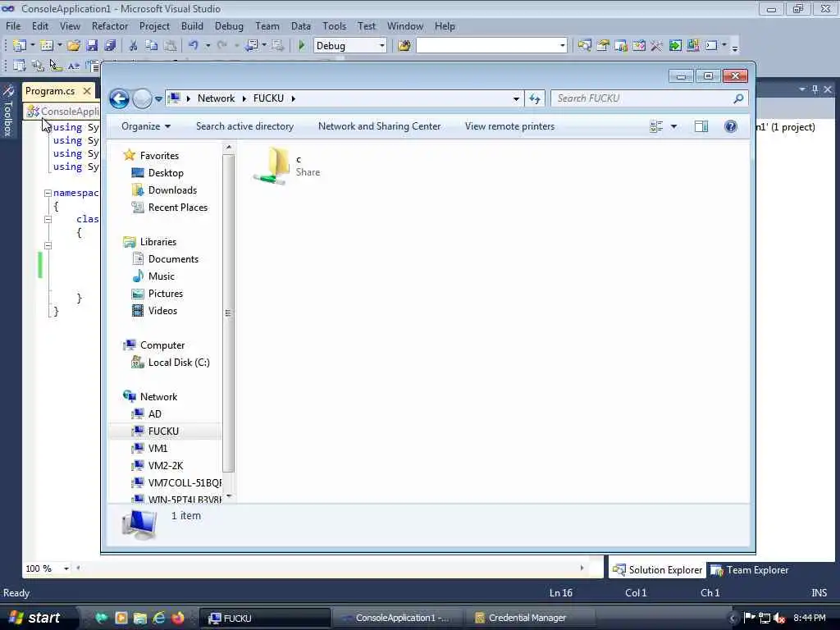Open the Windows start button
Image resolution: width=840 pixels, height=630 pixels.
point(34,618)
